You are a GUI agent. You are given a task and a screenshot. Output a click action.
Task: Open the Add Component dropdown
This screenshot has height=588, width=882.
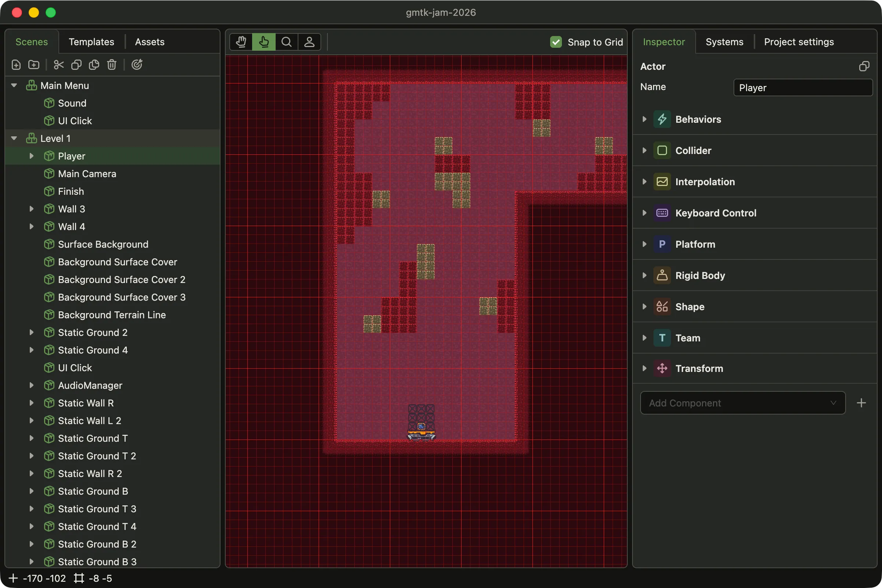tap(742, 403)
